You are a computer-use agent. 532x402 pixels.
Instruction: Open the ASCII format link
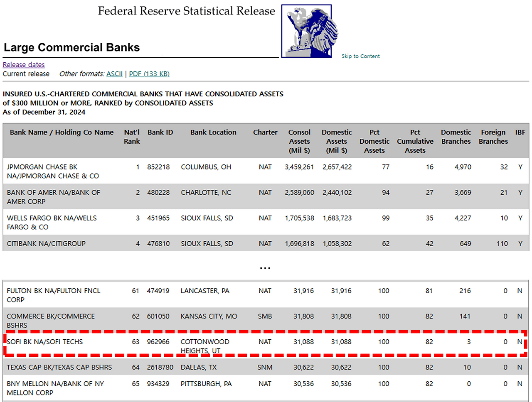click(x=114, y=74)
